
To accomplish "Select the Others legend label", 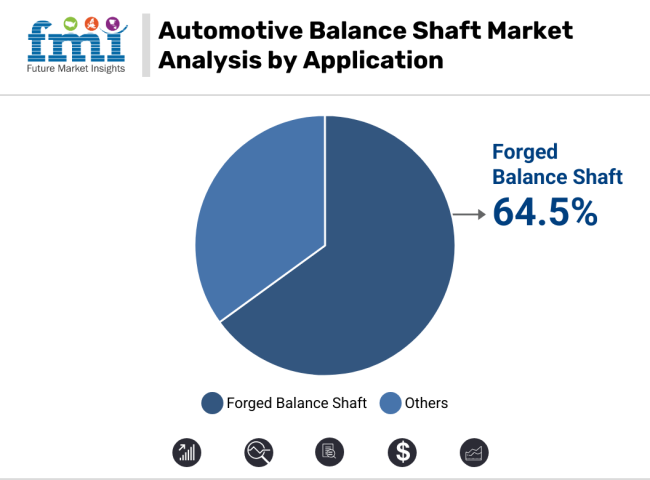I will point(426,403).
